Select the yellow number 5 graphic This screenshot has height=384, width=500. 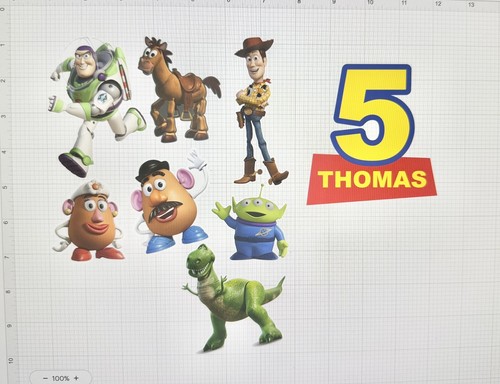pos(373,114)
